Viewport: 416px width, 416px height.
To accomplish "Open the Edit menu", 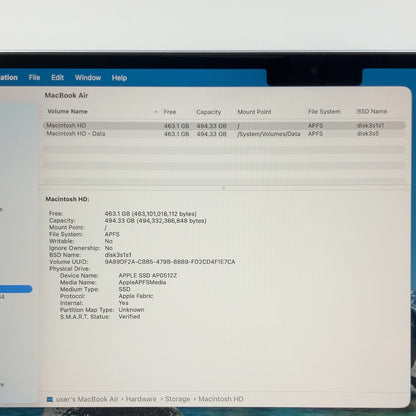I will (x=57, y=78).
